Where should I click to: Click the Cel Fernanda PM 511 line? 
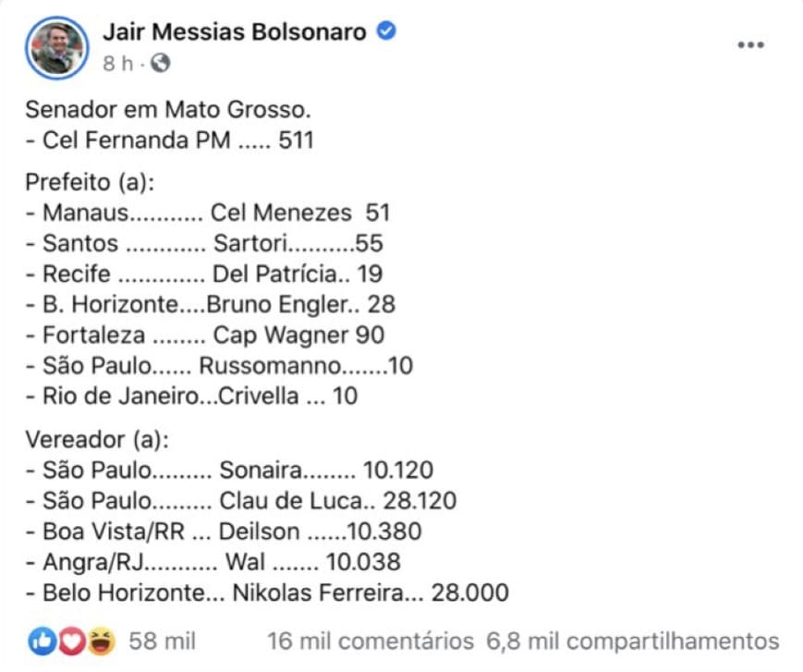click(169, 141)
